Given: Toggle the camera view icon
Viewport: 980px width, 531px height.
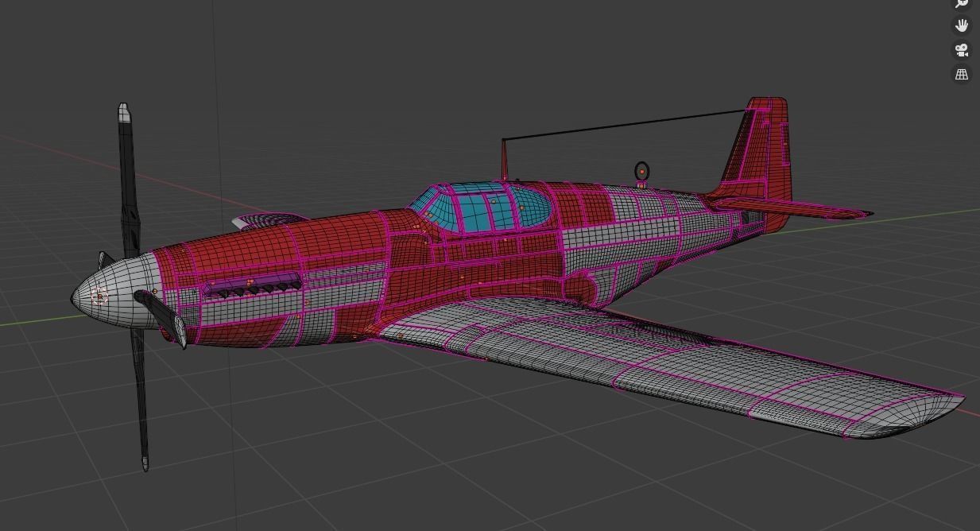Looking at the screenshot, I should (x=962, y=50).
